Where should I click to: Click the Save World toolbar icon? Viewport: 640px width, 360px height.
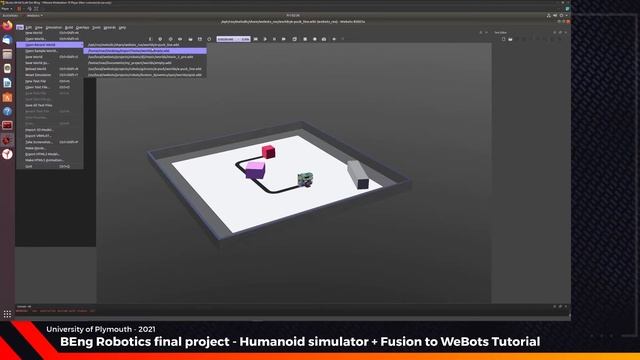pos(200,39)
